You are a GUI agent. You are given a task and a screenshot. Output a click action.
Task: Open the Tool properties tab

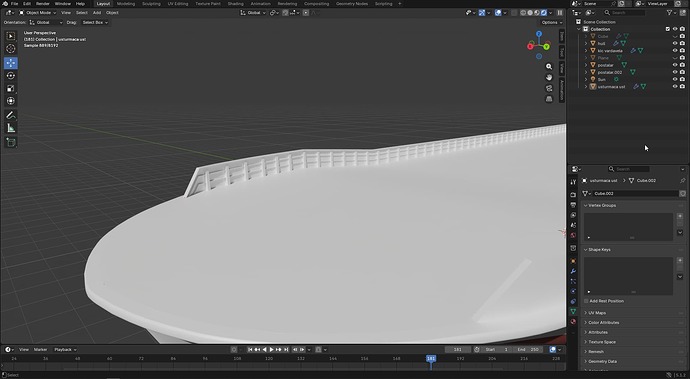573,182
